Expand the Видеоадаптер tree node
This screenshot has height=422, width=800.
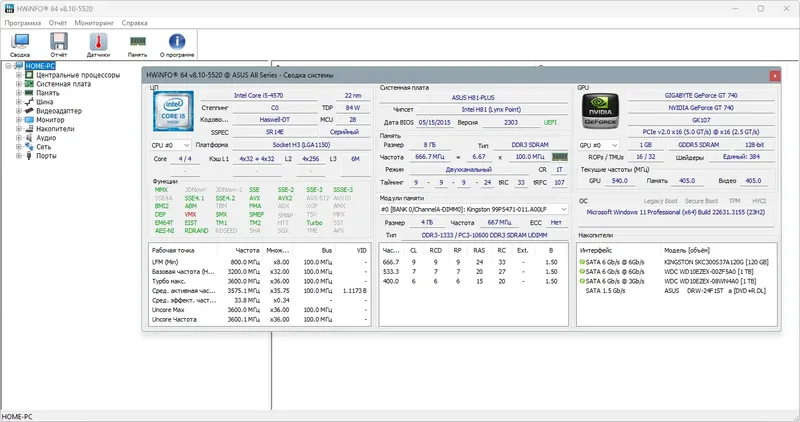point(19,111)
